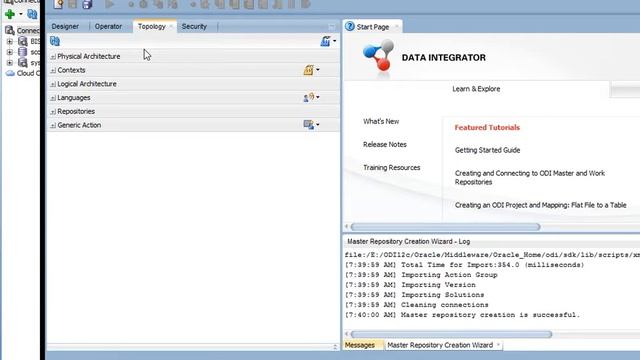Expand the Generic Action accordion
Viewport: 640px width, 360px height.
click(53, 125)
